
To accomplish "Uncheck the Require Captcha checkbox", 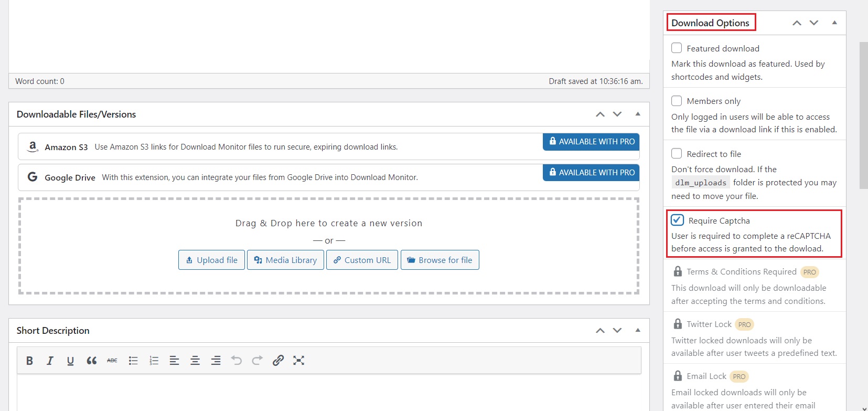I will click(x=677, y=220).
